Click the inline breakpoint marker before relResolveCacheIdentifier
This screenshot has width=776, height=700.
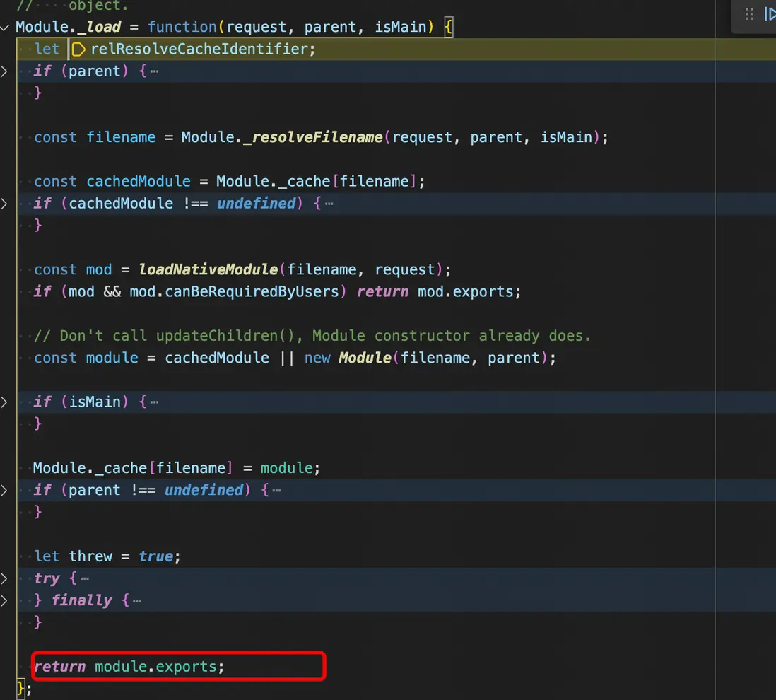tap(78, 49)
